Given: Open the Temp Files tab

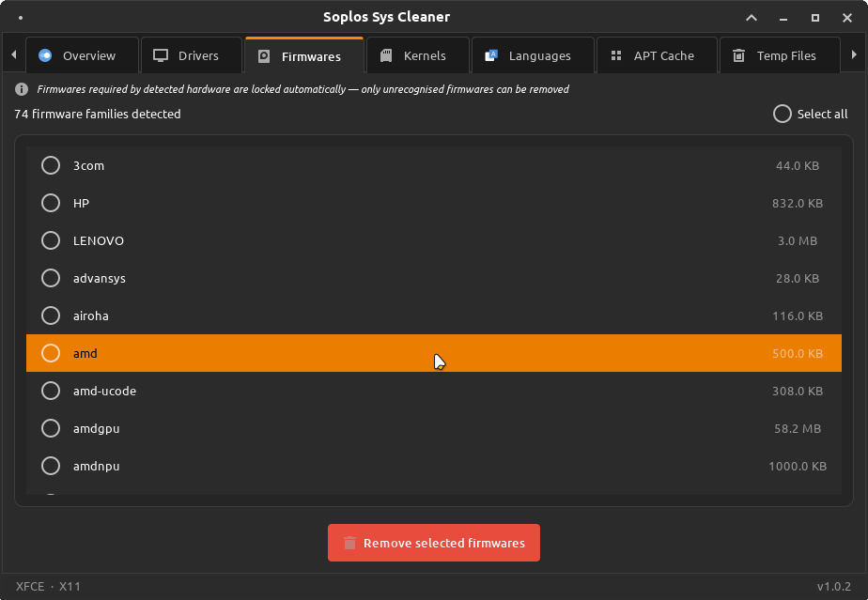Looking at the screenshot, I should pos(780,55).
